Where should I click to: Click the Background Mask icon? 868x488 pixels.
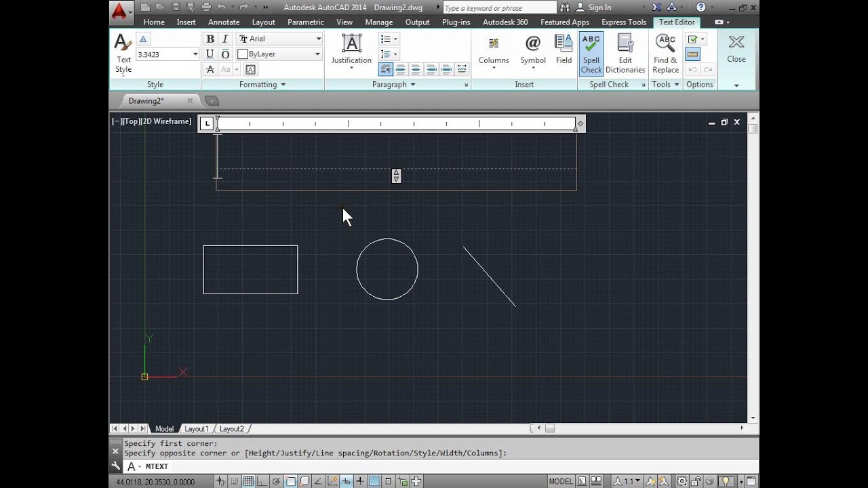250,69
